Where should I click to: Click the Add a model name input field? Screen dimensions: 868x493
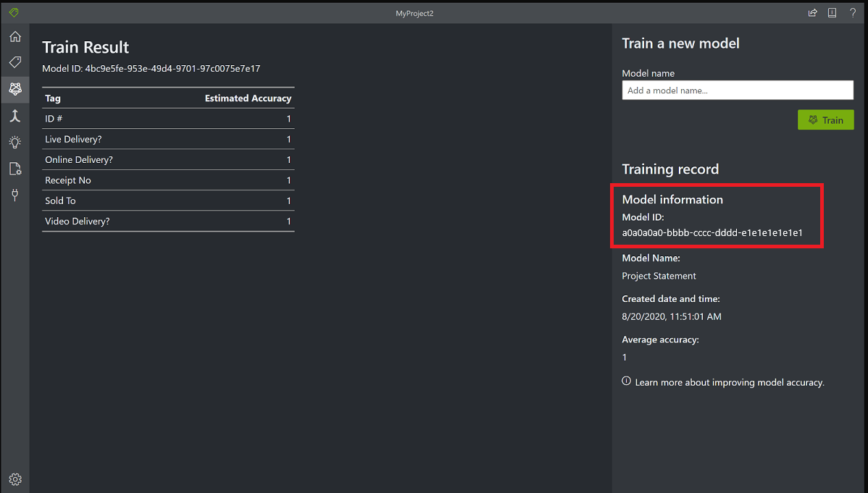(x=738, y=90)
